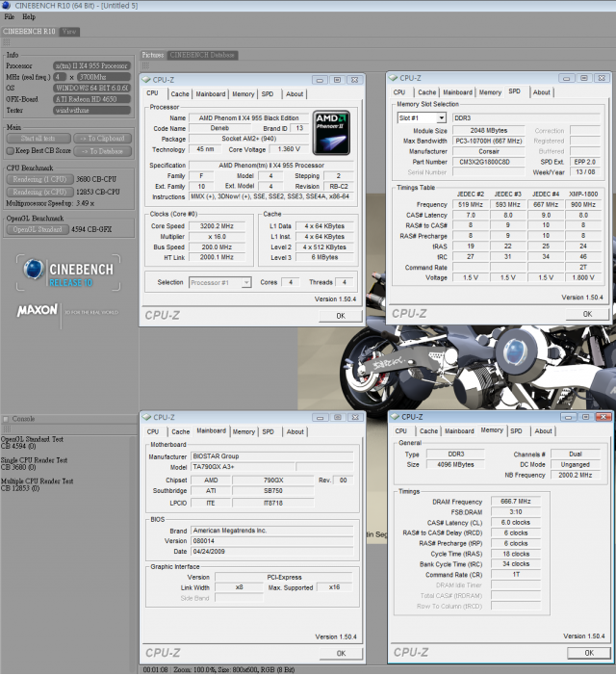
Task: Open the Help menu
Action: click(29, 16)
